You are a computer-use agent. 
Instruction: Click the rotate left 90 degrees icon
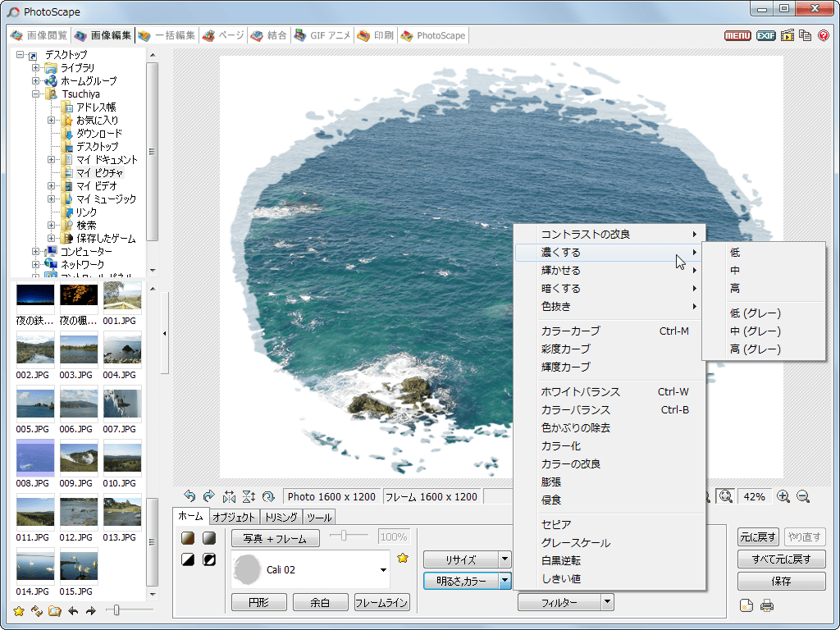pos(189,496)
